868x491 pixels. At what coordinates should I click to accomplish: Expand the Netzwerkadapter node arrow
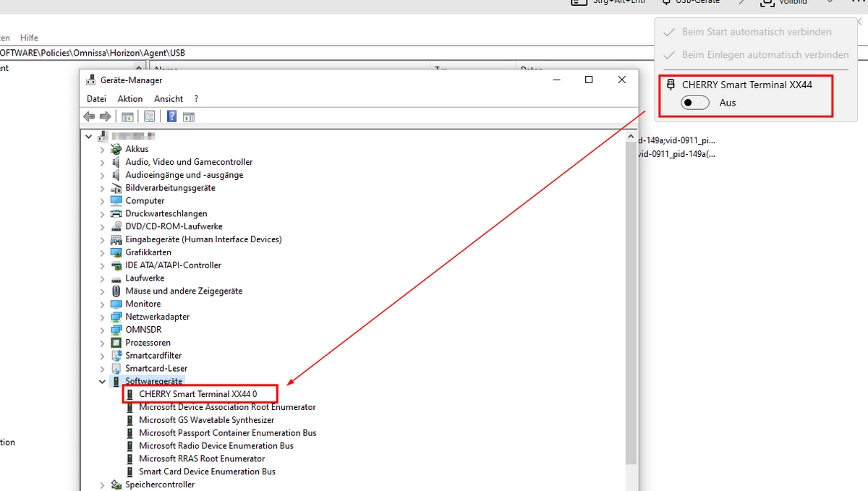pyautogui.click(x=102, y=317)
